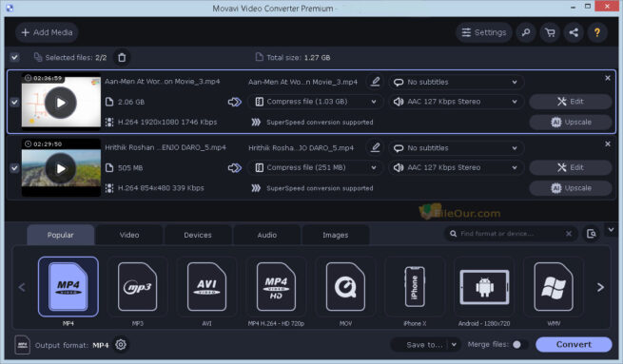Viewport: 623px width, 364px height.
Task: Clear the format search field with X
Action: tap(569, 234)
